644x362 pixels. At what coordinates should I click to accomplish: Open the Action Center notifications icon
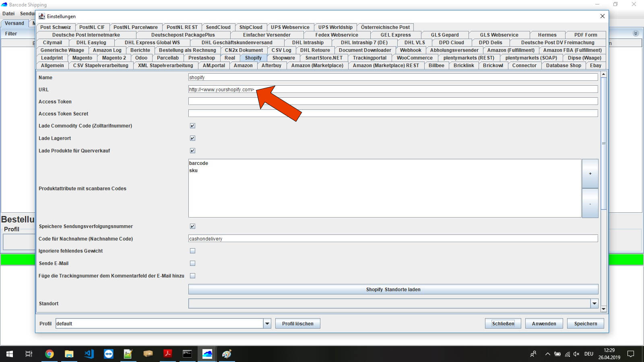click(x=631, y=354)
